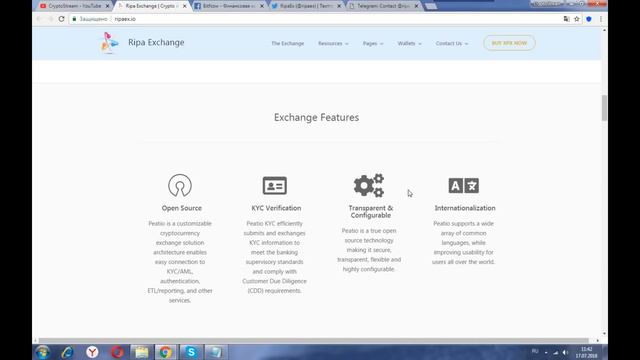Close the Bitfizov Facebook tab
640x360 pixels.
click(262, 6)
